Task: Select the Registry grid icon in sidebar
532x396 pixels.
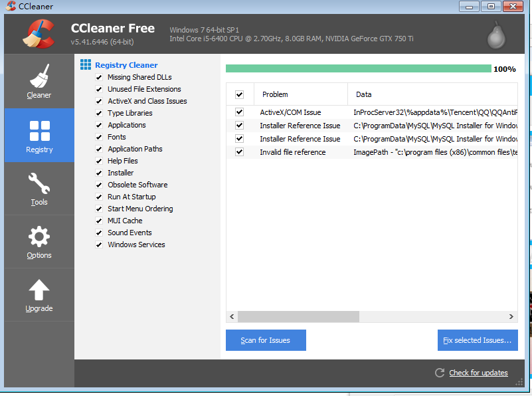Action: [x=40, y=131]
